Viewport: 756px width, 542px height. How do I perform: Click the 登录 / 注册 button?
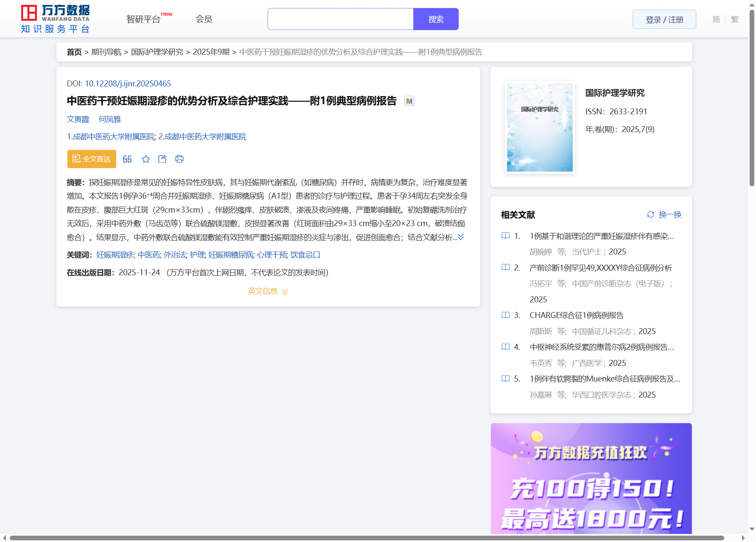pos(664,19)
